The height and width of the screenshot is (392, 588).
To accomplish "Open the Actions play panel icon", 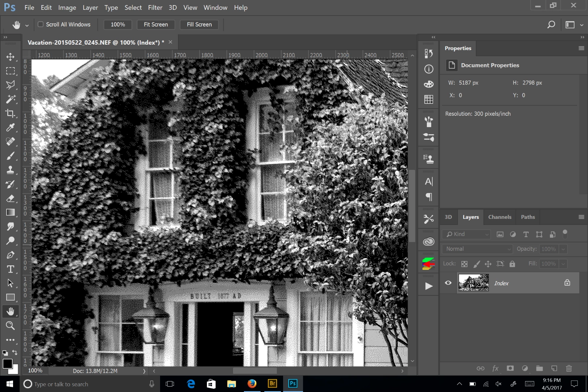I will click(429, 286).
